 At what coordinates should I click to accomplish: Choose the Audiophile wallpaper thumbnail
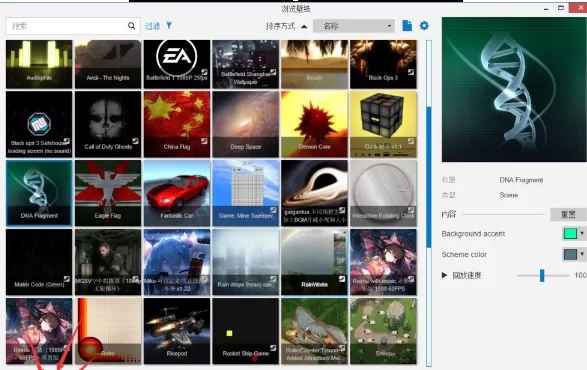tap(39, 64)
